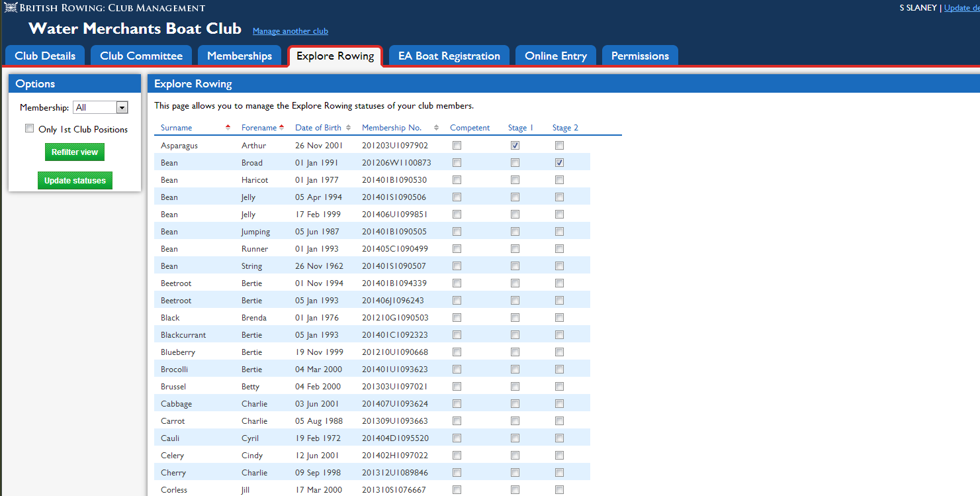Image resolution: width=980 pixels, height=496 pixels.
Task: Tick Competent for Jill Corless
Action: point(457,489)
